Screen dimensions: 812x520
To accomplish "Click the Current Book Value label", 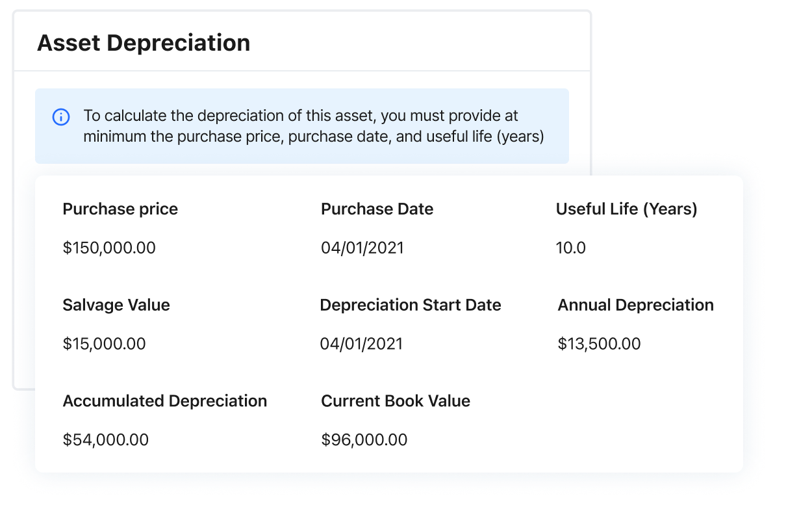I will 396,401.
